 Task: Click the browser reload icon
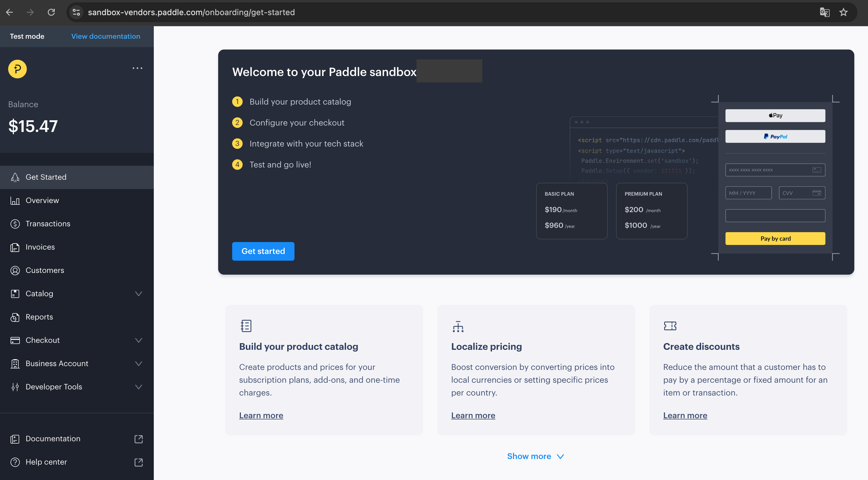(x=51, y=13)
